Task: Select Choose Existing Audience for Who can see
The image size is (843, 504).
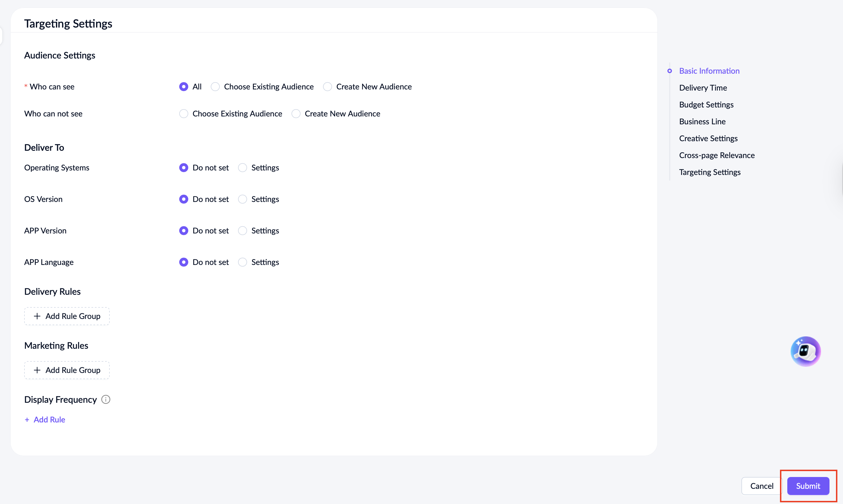Action: coord(215,87)
